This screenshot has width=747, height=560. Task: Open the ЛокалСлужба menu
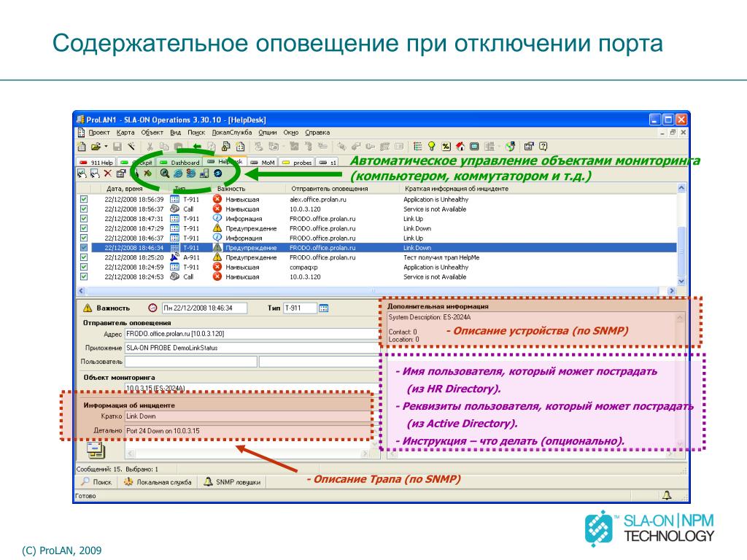[x=232, y=133]
